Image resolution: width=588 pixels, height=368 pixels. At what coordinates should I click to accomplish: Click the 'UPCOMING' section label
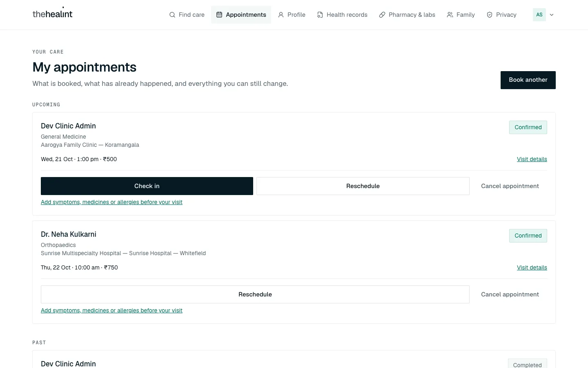[x=46, y=105]
